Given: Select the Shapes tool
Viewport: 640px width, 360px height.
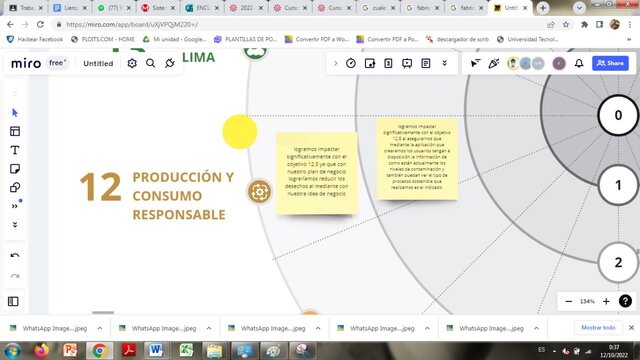Looking at the screenshot, I should coord(15,188).
